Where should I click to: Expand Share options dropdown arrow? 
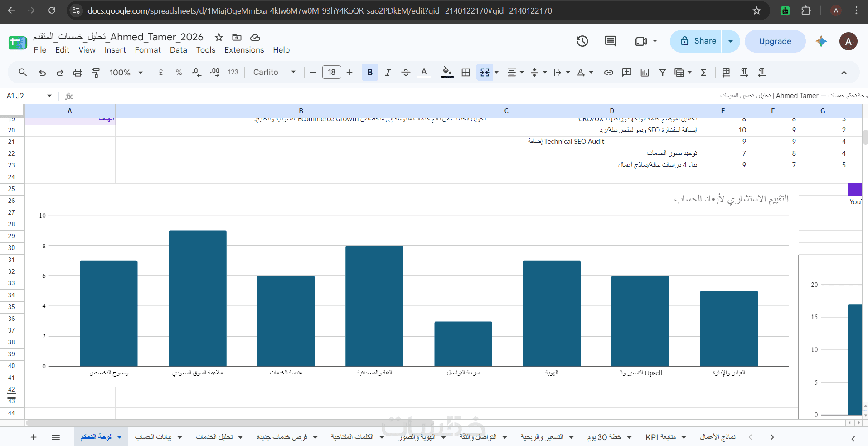point(731,41)
